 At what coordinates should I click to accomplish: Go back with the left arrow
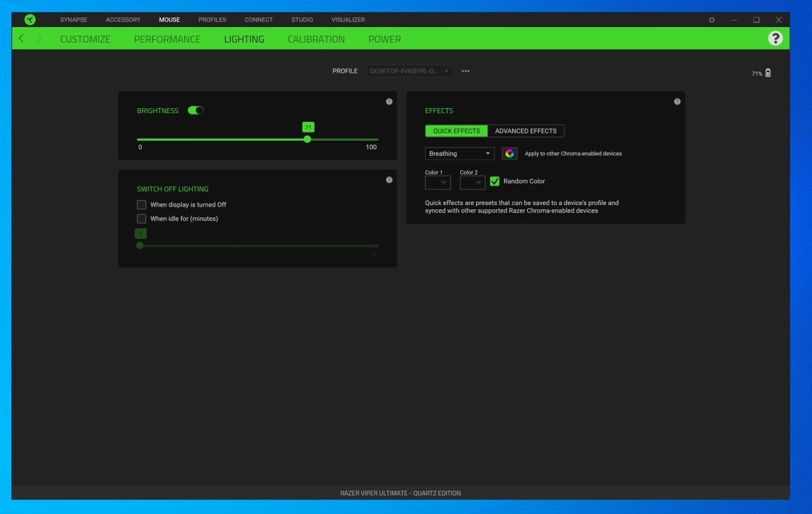[21, 38]
